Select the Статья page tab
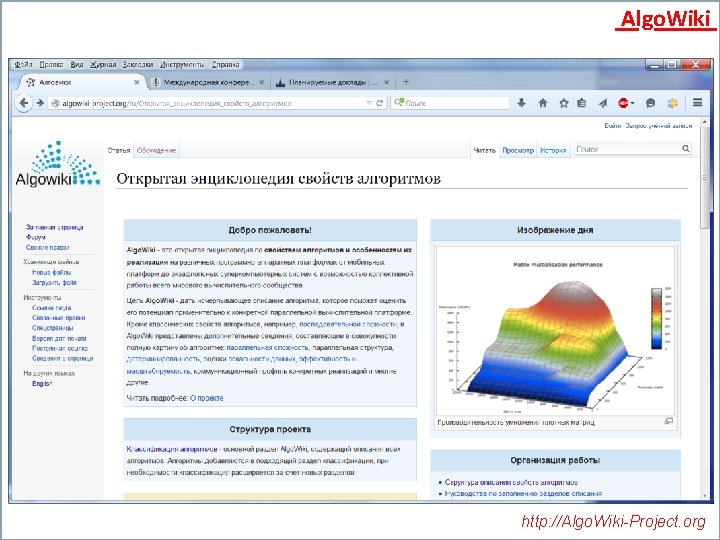720x540 pixels. [x=119, y=150]
